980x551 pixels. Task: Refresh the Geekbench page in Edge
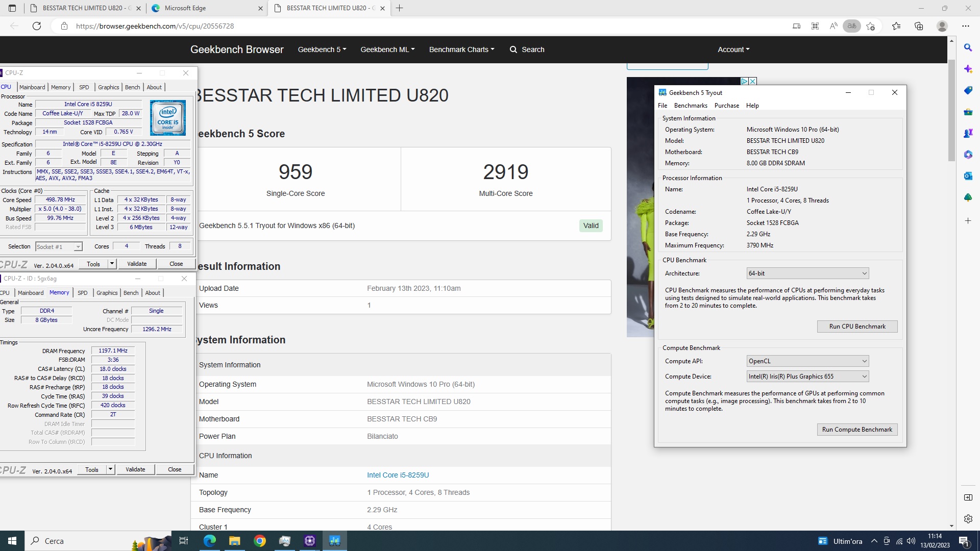point(37,26)
